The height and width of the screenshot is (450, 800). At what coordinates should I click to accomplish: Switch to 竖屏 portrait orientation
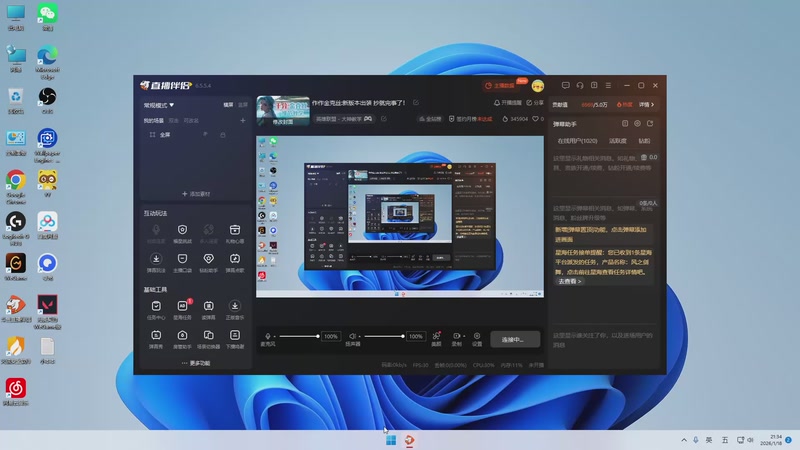[243, 105]
